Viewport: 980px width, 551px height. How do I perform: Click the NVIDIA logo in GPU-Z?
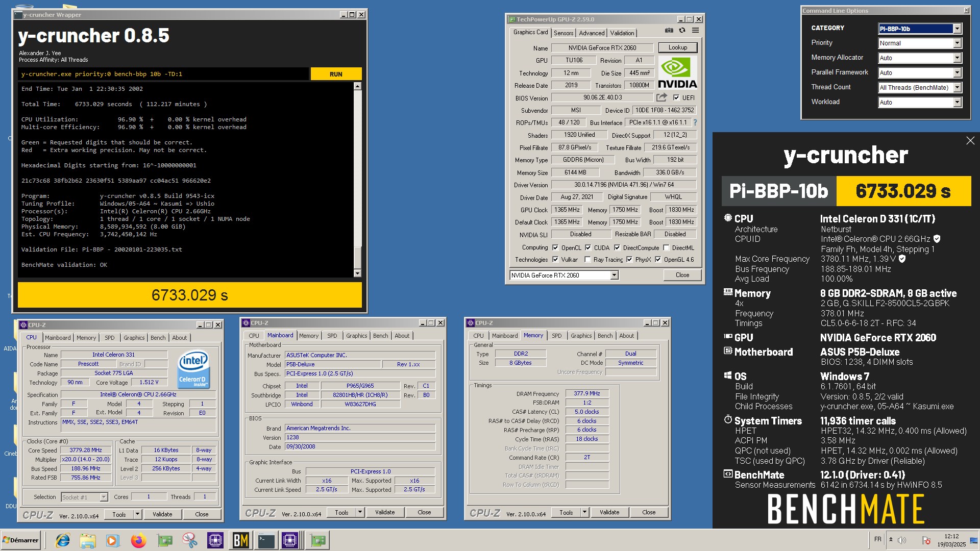[677, 72]
